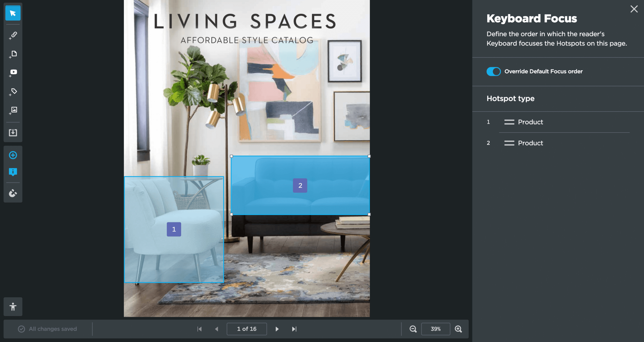Click drag handle of first Product row

coord(509,122)
